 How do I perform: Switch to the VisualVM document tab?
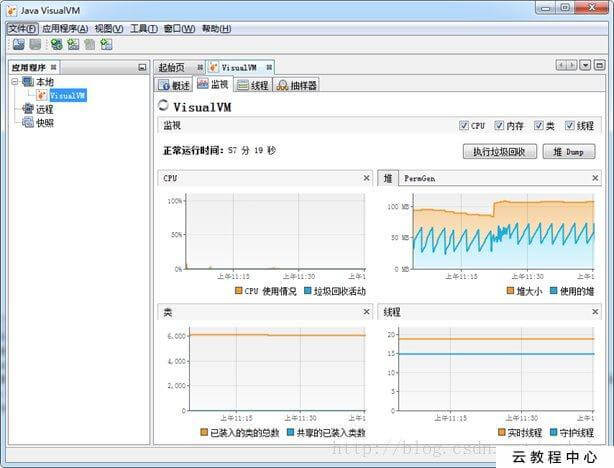click(x=239, y=68)
